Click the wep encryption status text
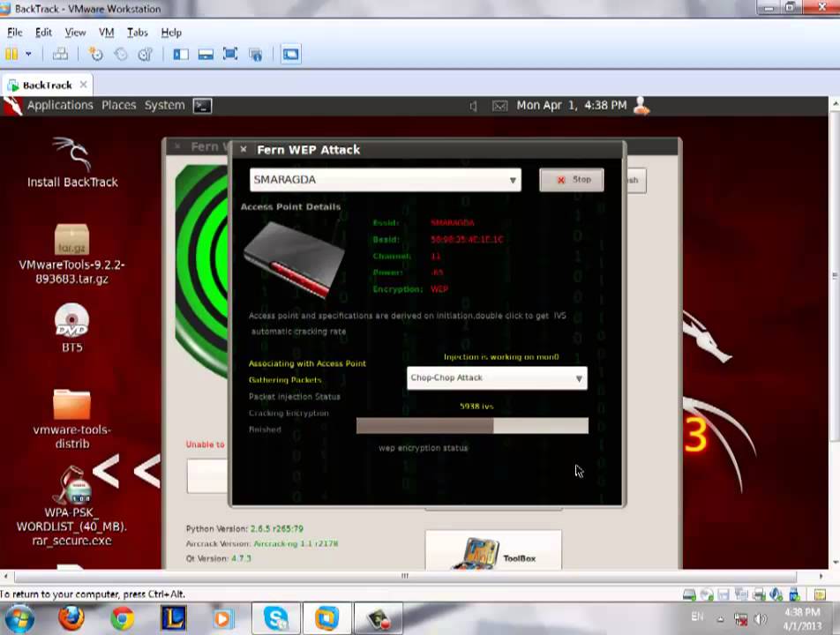 point(424,448)
